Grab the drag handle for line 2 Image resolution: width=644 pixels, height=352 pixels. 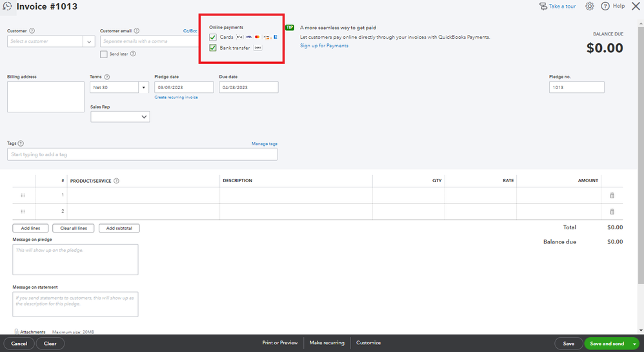tap(23, 211)
